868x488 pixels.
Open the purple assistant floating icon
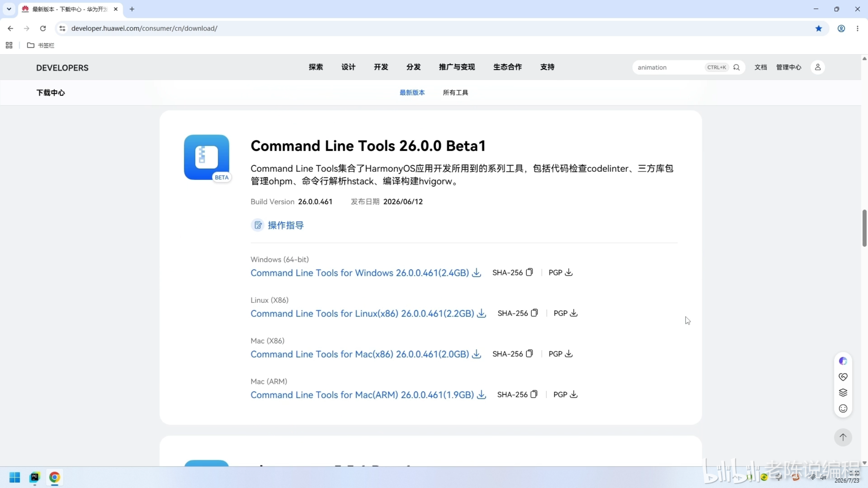coord(843,361)
